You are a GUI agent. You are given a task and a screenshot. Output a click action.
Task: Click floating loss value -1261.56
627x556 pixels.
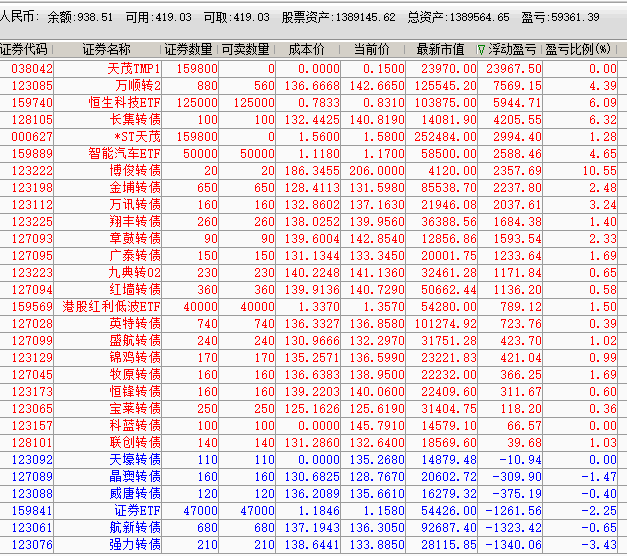[x=513, y=510]
